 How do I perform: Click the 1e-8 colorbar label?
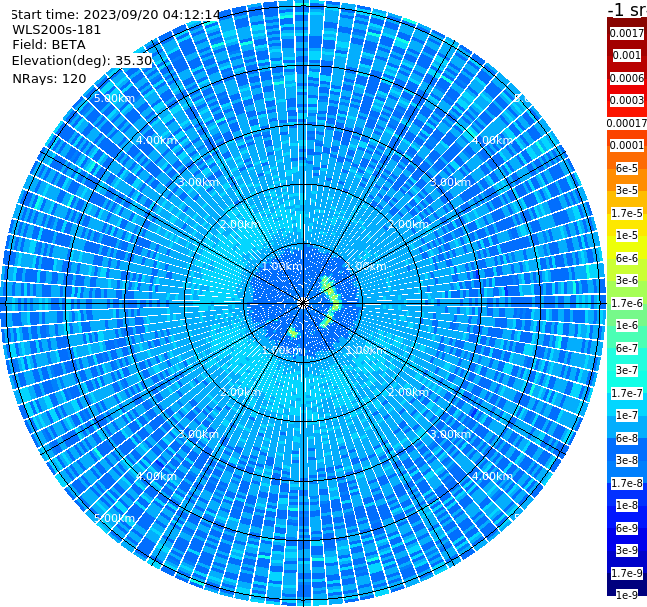click(627, 505)
